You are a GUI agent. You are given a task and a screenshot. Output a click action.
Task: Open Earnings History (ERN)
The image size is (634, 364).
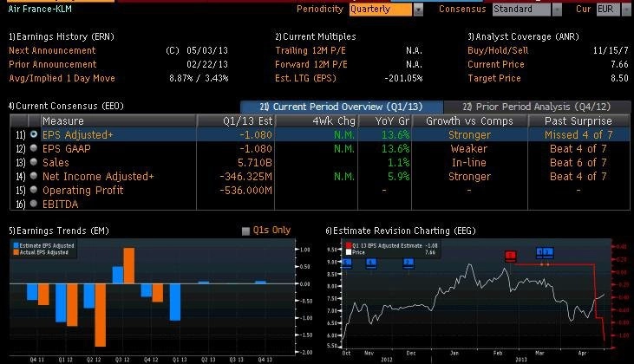pos(62,36)
